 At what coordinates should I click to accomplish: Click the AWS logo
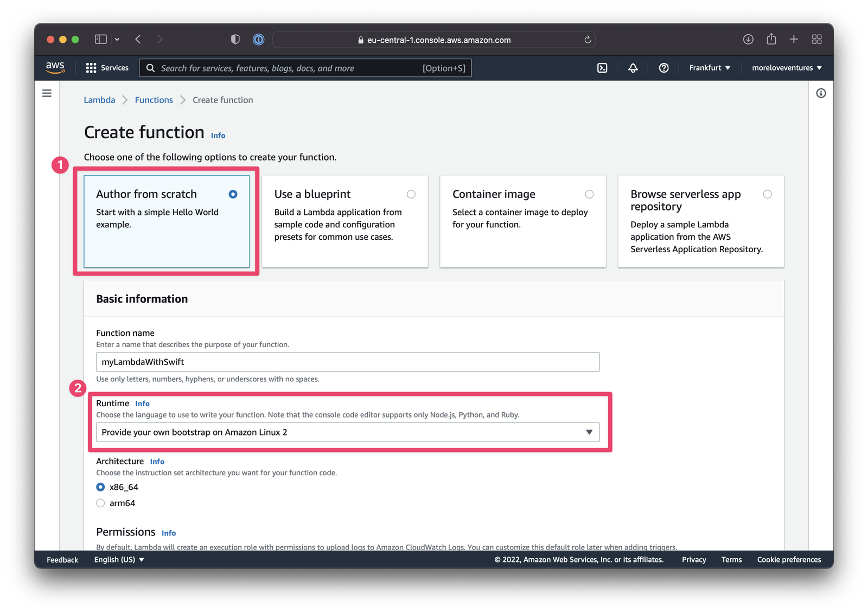click(54, 67)
